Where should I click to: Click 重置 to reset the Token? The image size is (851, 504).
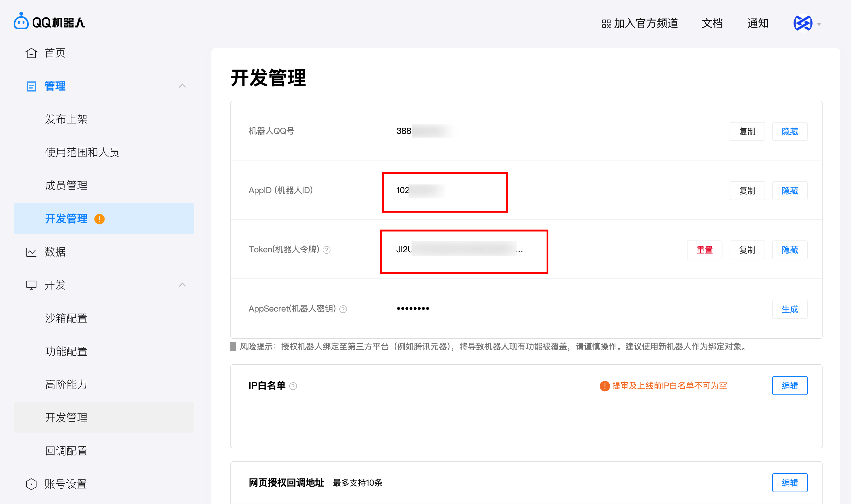point(705,250)
